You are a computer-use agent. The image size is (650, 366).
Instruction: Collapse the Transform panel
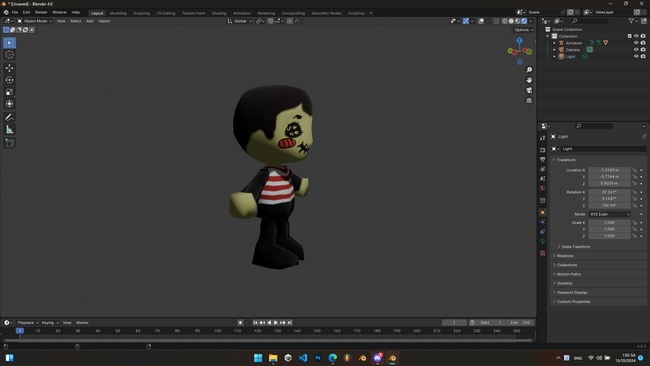tap(566, 160)
